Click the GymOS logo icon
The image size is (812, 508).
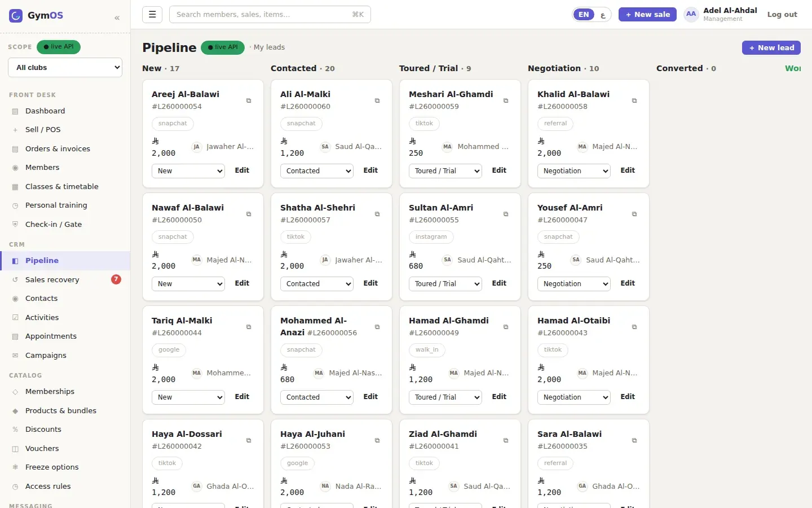point(16,16)
